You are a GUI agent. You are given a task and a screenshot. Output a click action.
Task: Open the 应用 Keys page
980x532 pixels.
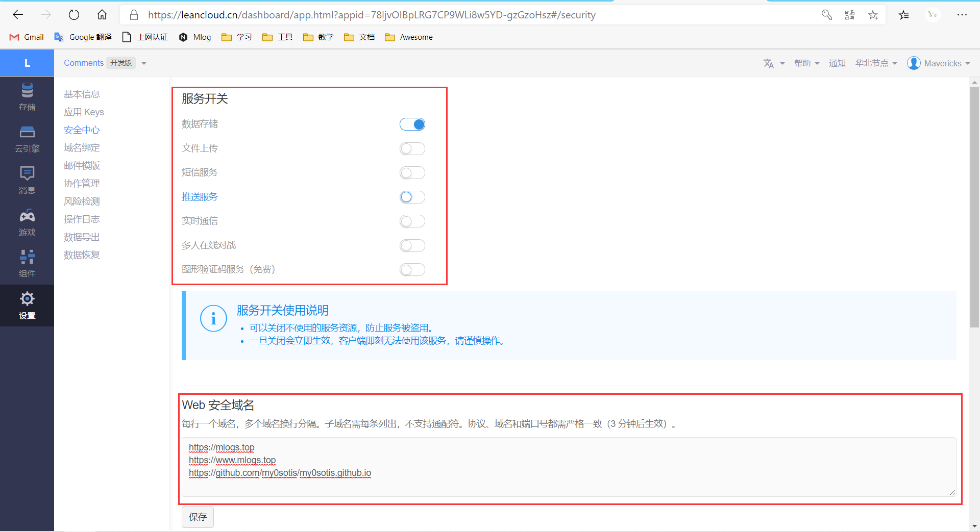(x=84, y=112)
